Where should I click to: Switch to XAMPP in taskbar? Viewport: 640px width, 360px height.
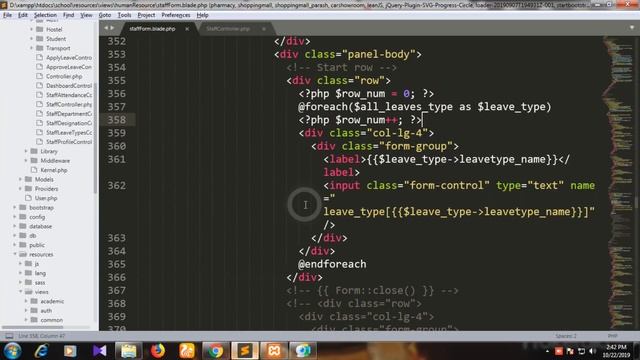point(274,351)
